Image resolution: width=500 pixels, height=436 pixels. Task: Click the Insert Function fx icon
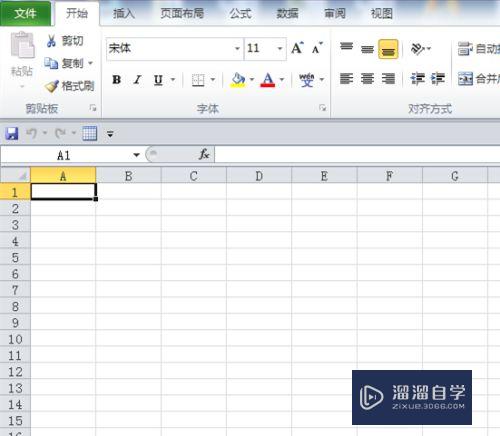(204, 154)
